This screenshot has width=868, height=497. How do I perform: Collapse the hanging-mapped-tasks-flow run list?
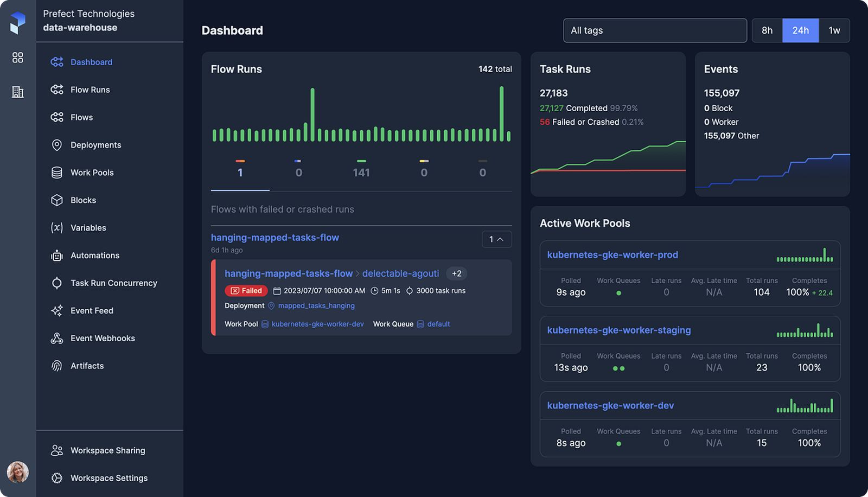point(496,239)
